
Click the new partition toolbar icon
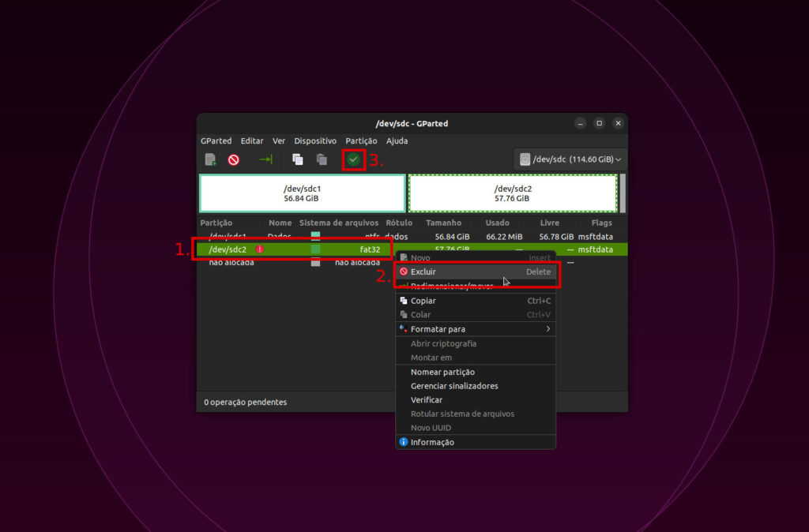pyautogui.click(x=210, y=159)
